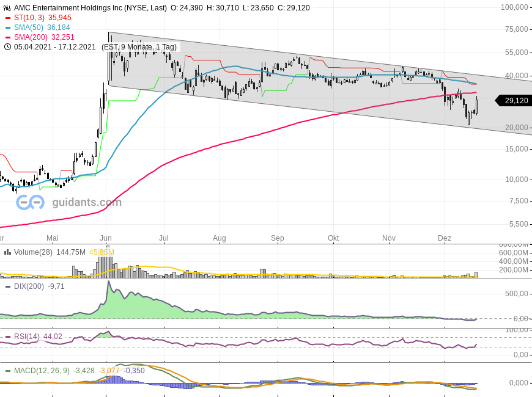Click the high price H: 30,710
The image size is (532, 397).
(x=223, y=8)
